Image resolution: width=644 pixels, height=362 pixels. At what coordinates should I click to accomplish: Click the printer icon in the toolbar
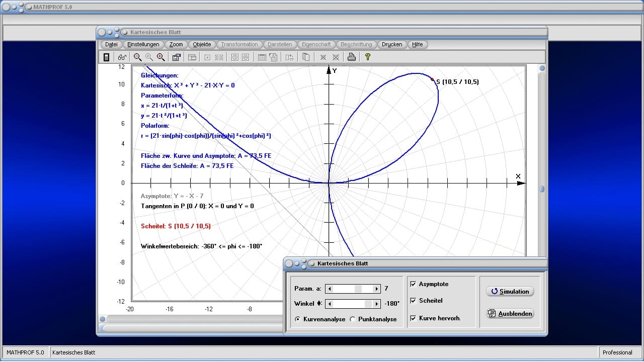click(x=352, y=57)
